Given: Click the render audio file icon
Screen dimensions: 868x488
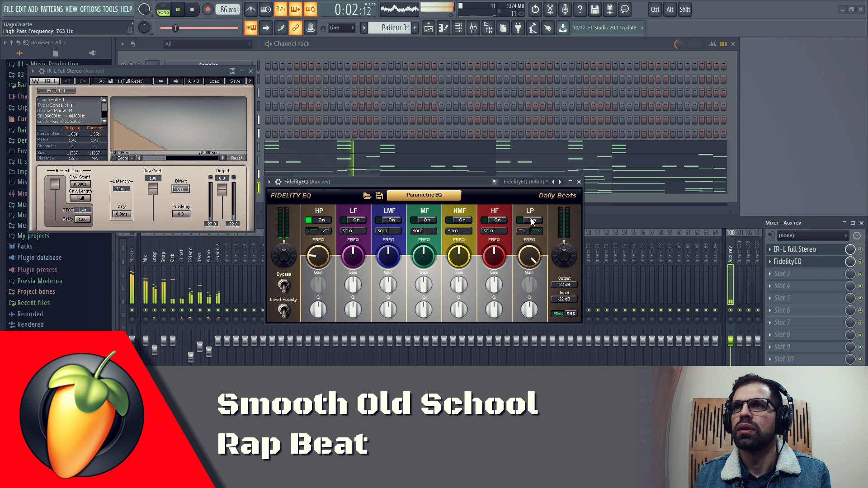Looking at the screenshot, I should [x=610, y=9].
